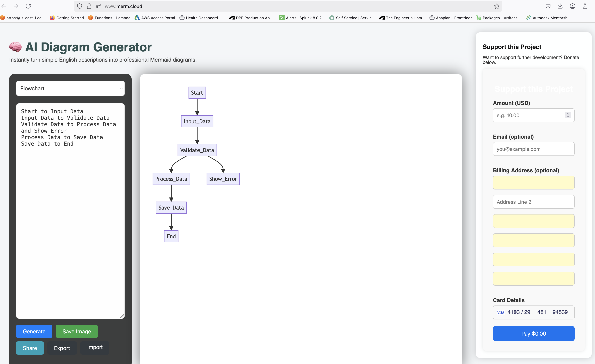The image size is (595, 364).
Task: Open the Packages - Artifact... bookmark
Action: click(498, 18)
